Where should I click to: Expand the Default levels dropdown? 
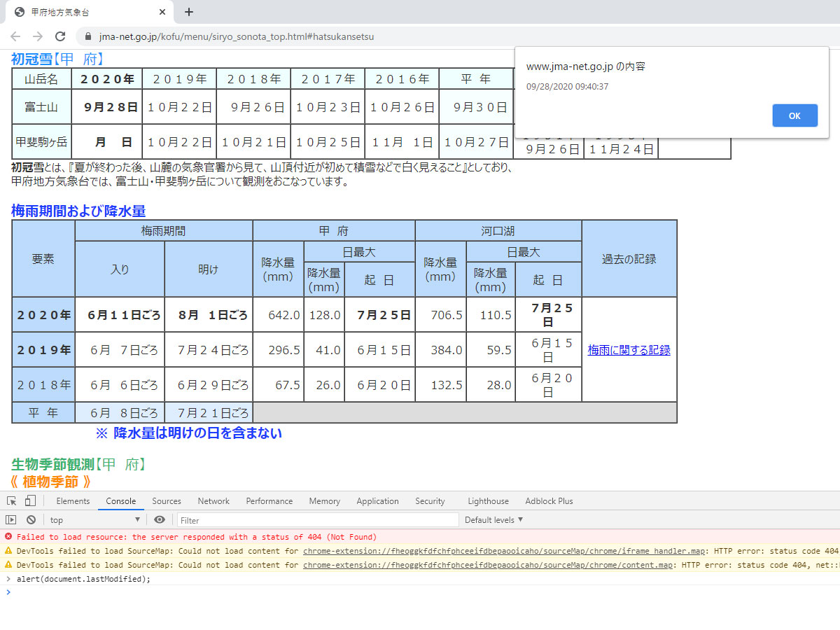(493, 520)
